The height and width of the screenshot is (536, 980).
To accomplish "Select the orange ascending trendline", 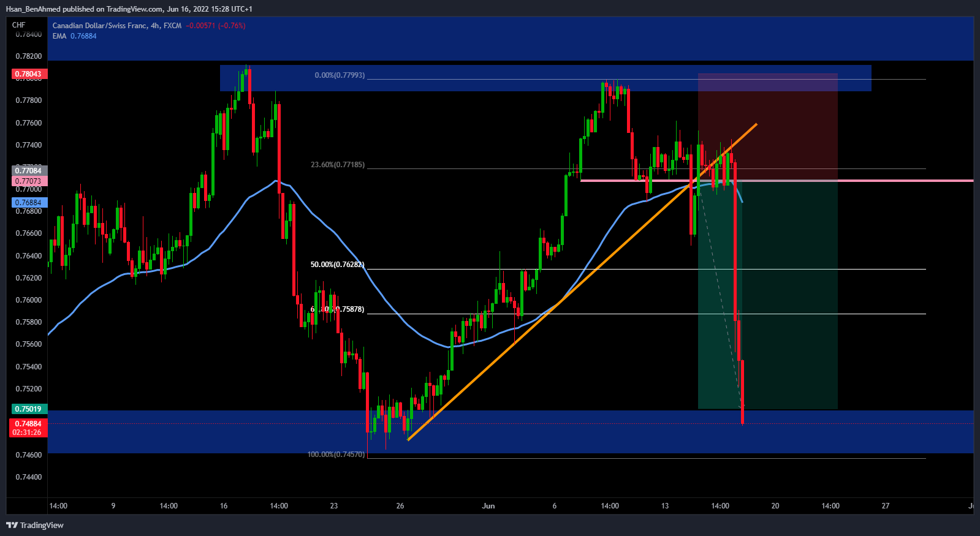I will (582, 282).
